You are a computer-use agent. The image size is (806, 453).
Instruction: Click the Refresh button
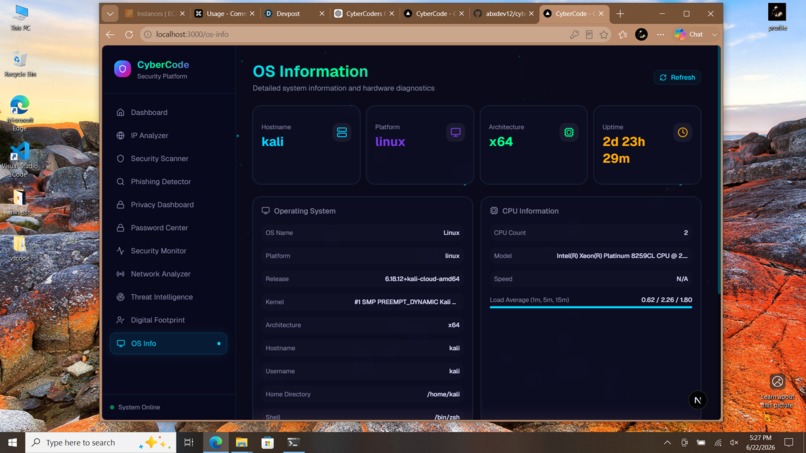pos(677,77)
